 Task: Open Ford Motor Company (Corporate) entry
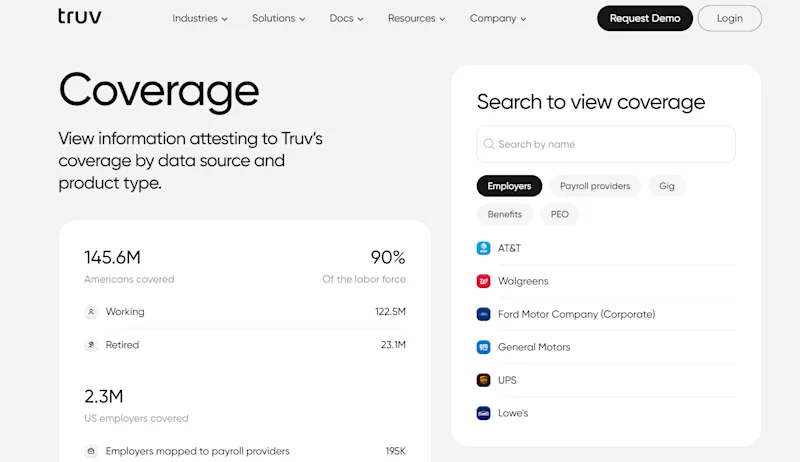[606, 314]
